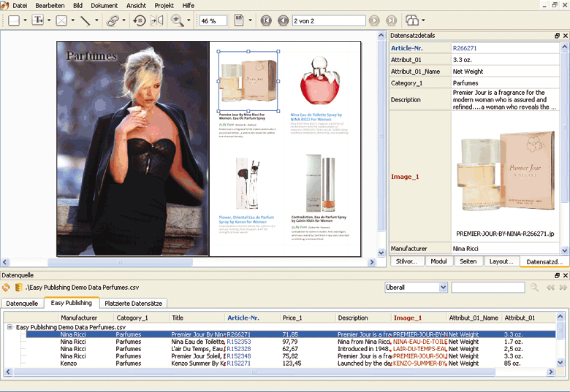Click the document canvas horizontal scrollbar
Viewport: 570px width, 392px height.
click(120, 262)
